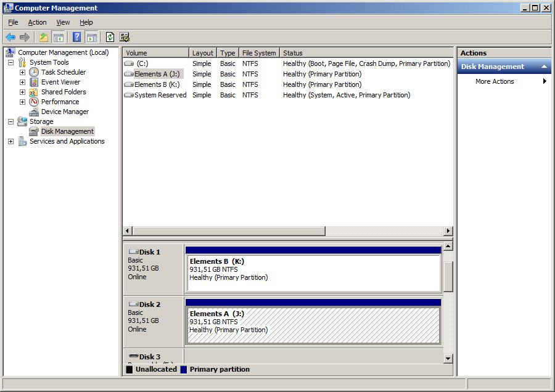Click the Shared Folders icon in tree
This screenshot has height=392, width=555.
point(34,92)
